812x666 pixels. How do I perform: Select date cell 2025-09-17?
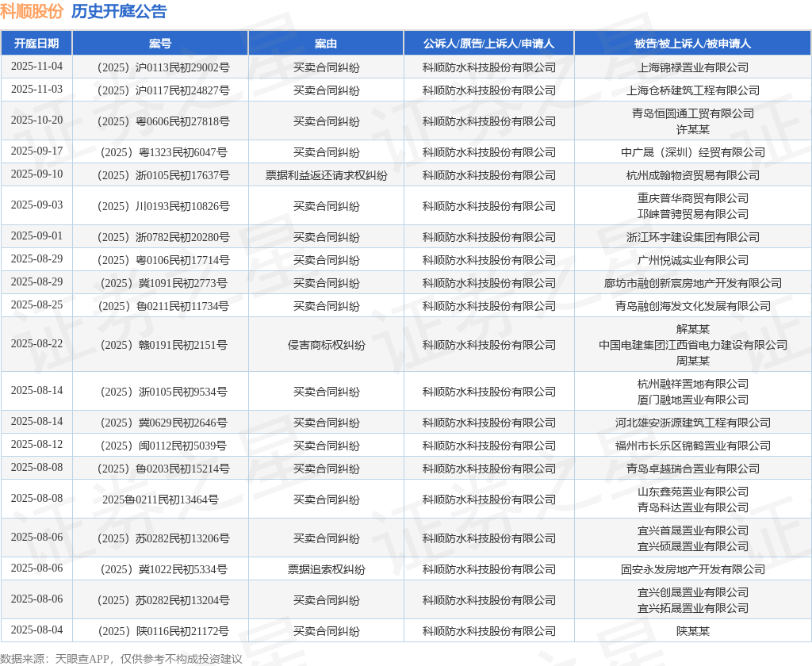click(x=36, y=151)
